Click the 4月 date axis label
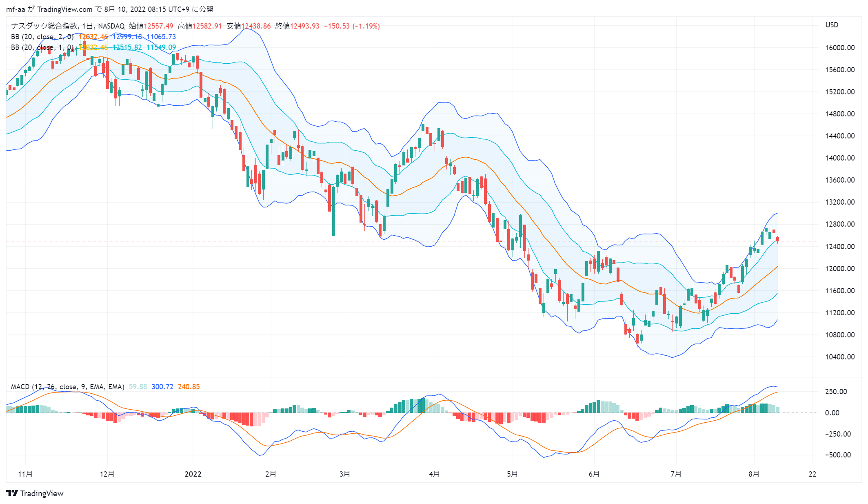The height and width of the screenshot is (504, 868). 435,474
